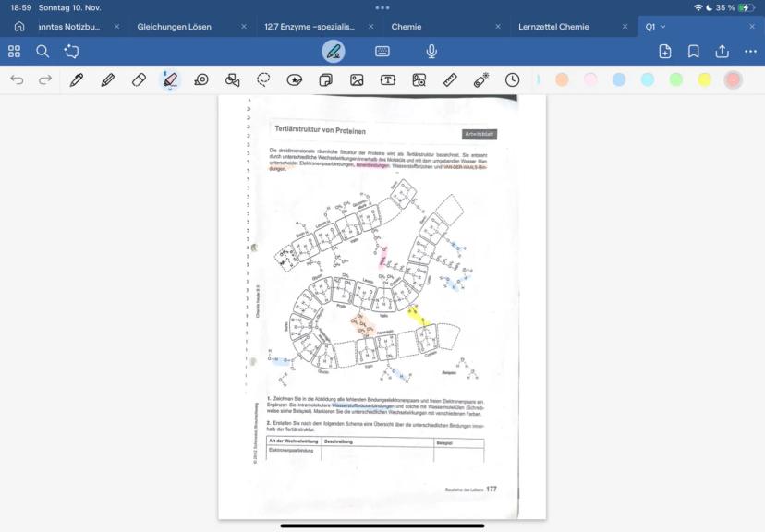Viewport: 765px width, 532px height.
Task: Select the fountain pen tool
Action: coord(77,80)
